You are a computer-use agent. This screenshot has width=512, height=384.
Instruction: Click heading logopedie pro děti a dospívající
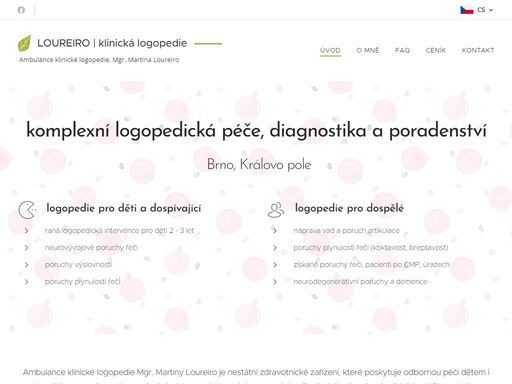(x=124, y=208)
